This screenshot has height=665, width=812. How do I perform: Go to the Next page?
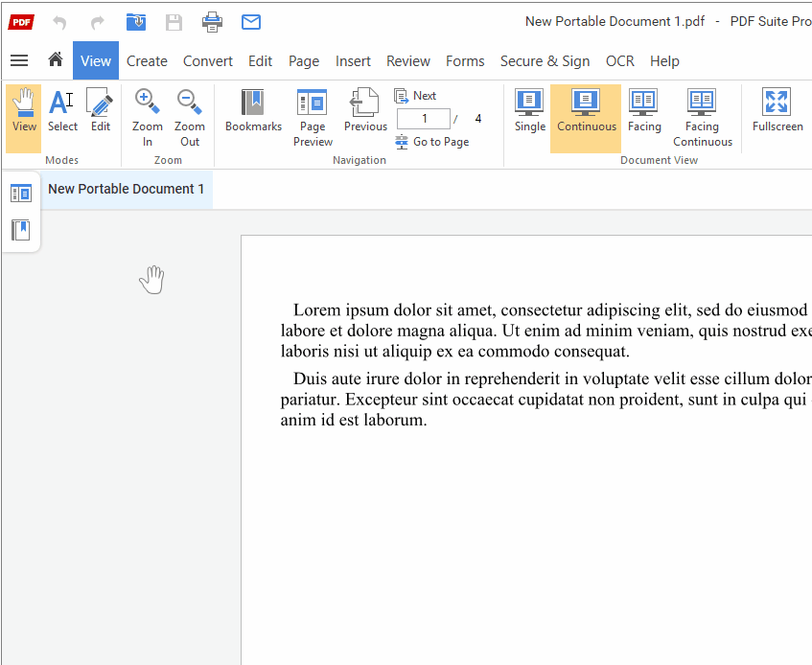[x=415, y=96]
